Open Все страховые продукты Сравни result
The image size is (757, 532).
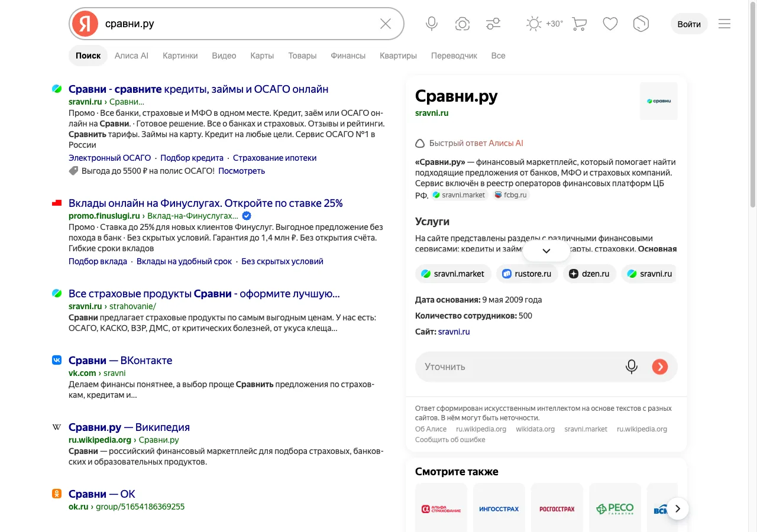click(x=204, y=294)
